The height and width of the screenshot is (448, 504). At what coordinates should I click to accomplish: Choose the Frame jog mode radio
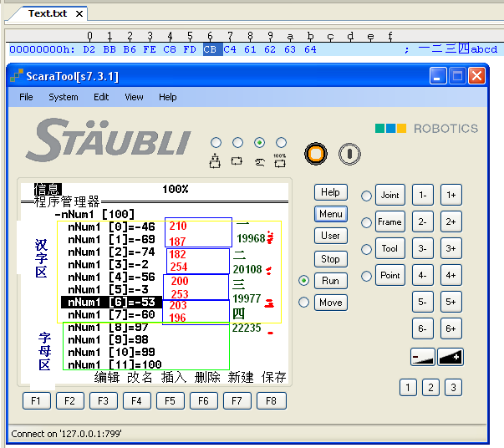[366, 222]
